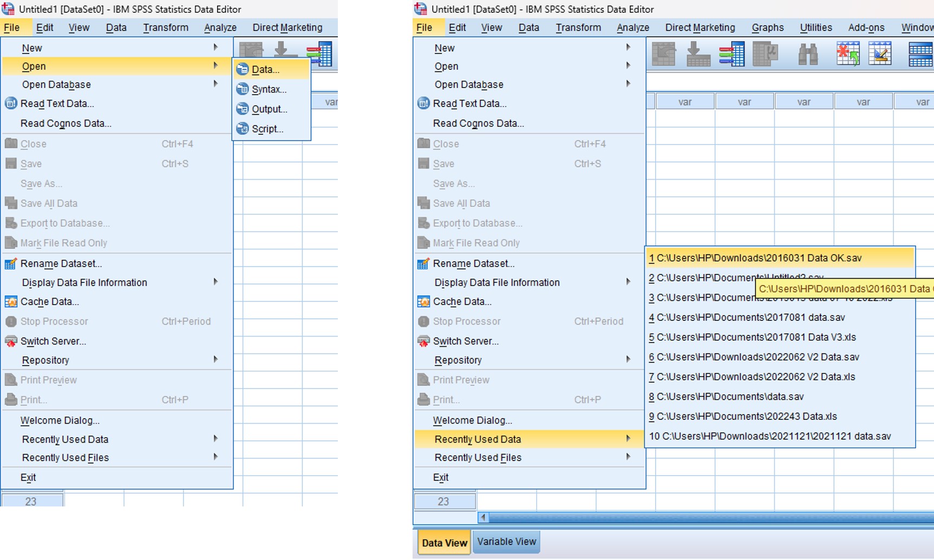934x560 pixels.
Task: Open Direct Marketing menu in left window
Action: (288, 28)
